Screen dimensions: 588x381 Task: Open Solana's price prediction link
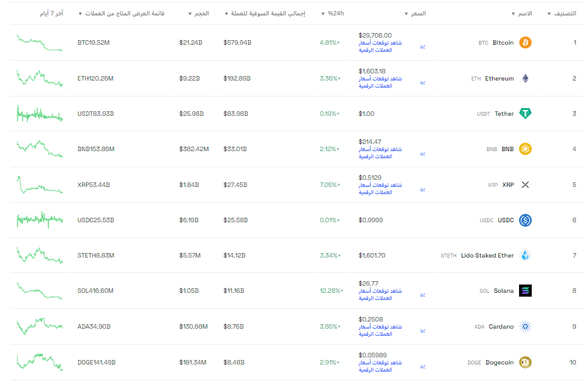(380, 293)
